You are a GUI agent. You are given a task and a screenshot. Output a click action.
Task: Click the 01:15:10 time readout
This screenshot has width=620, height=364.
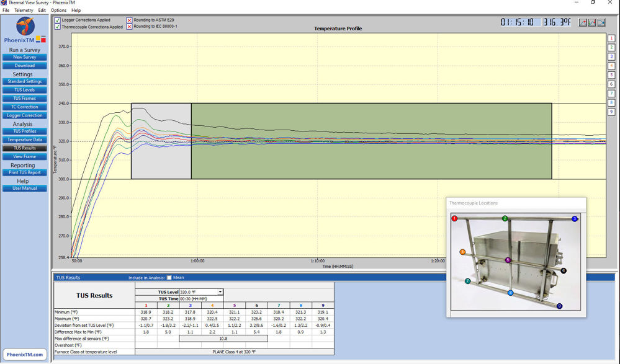(x=517, y=22)
